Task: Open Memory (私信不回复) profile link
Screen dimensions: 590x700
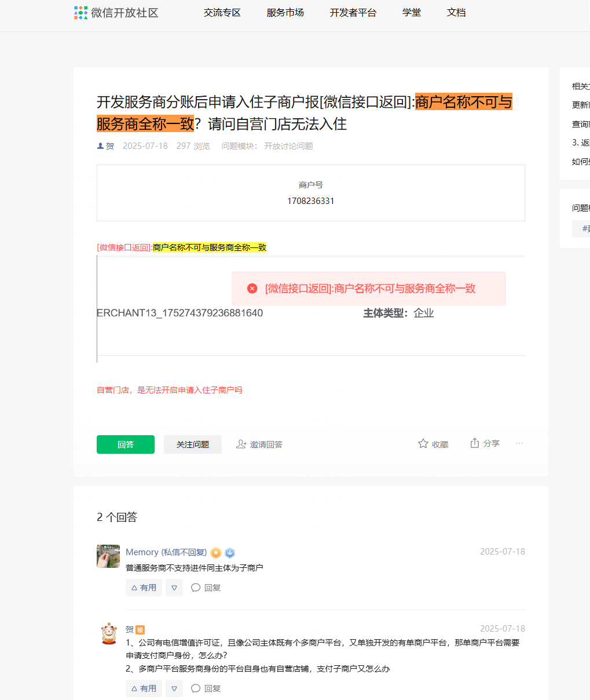Action: click(166, 552)
